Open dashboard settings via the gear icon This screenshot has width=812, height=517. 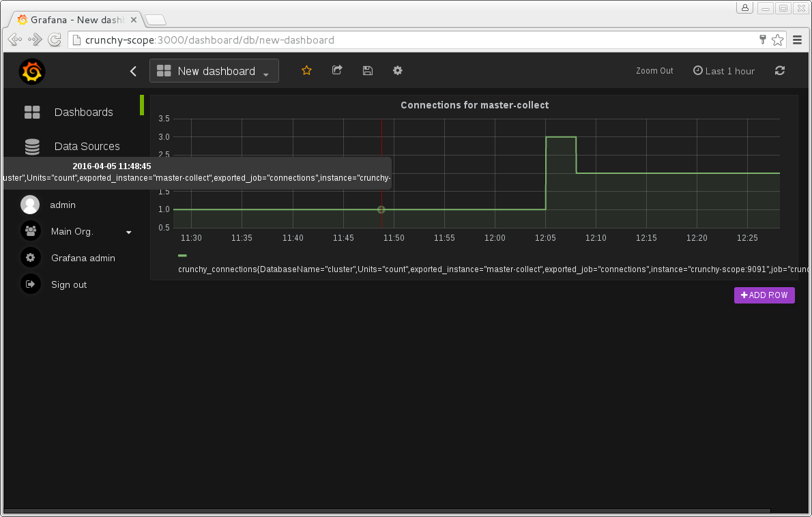pos(397,70)
